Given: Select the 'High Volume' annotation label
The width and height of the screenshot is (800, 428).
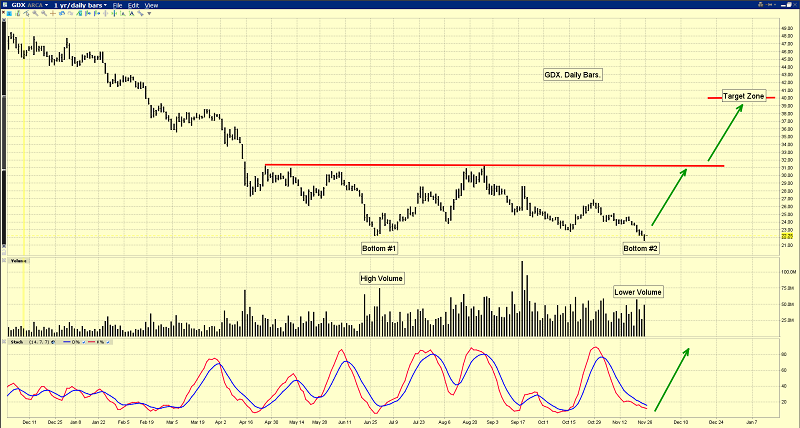Looking at the screenshot, I should (x=382, y=279).
